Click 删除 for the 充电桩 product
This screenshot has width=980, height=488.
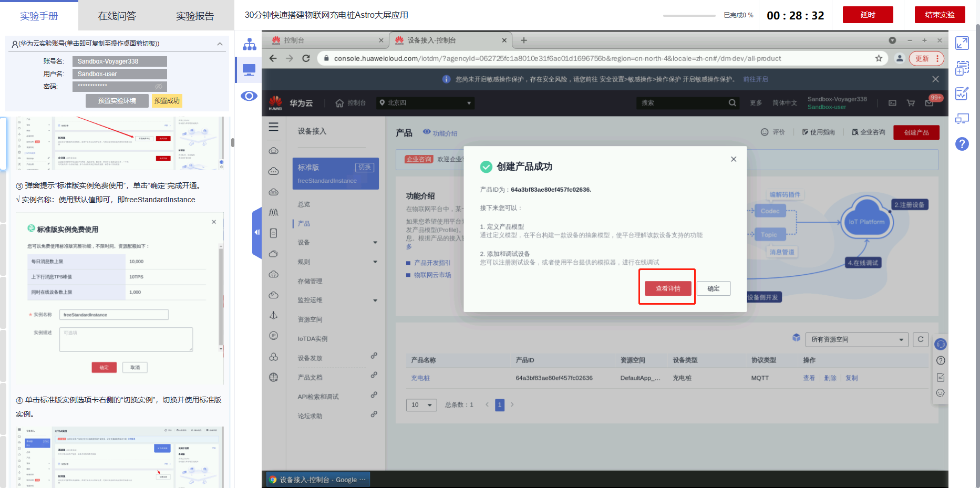pos(830,378)
